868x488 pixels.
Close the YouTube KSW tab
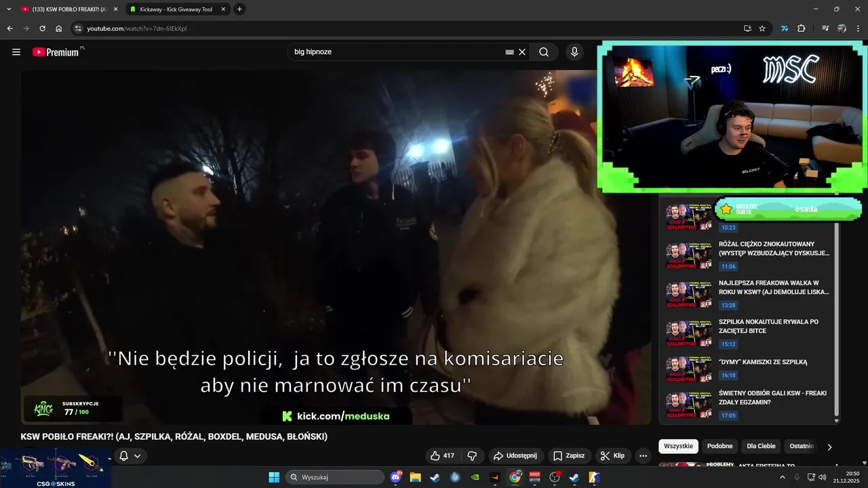tap(115, 9)
